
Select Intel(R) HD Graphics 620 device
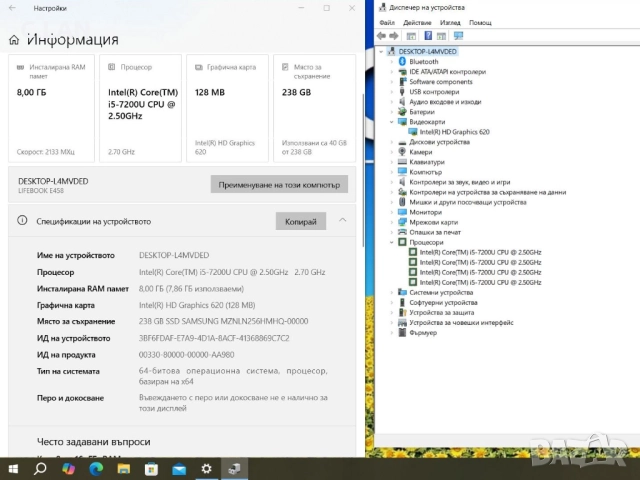454,132
